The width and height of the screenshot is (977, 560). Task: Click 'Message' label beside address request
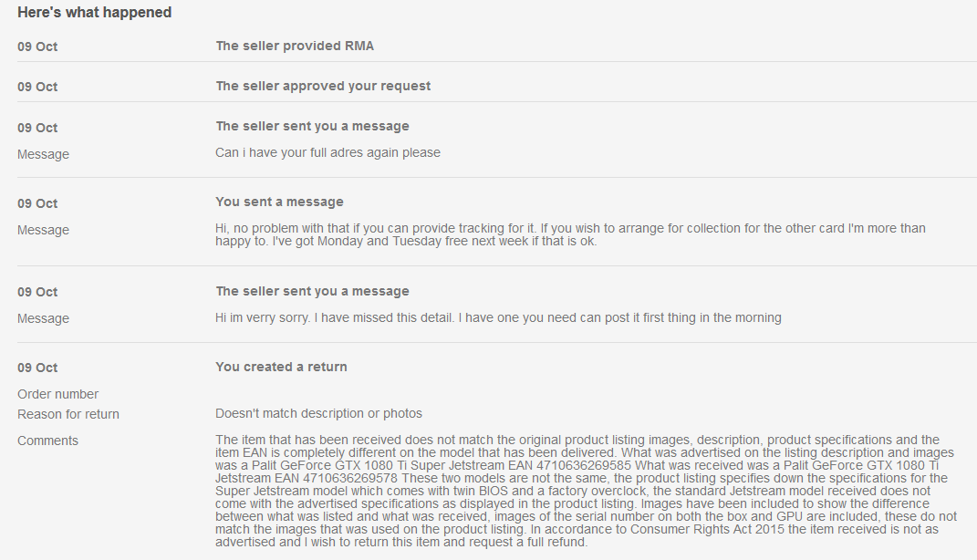[43, 154]
